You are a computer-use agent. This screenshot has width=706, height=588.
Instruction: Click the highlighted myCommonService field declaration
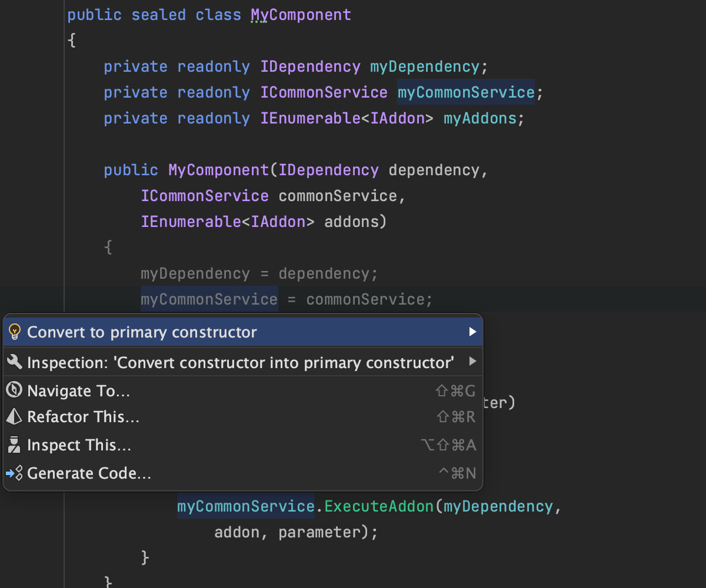pos(465,92)
